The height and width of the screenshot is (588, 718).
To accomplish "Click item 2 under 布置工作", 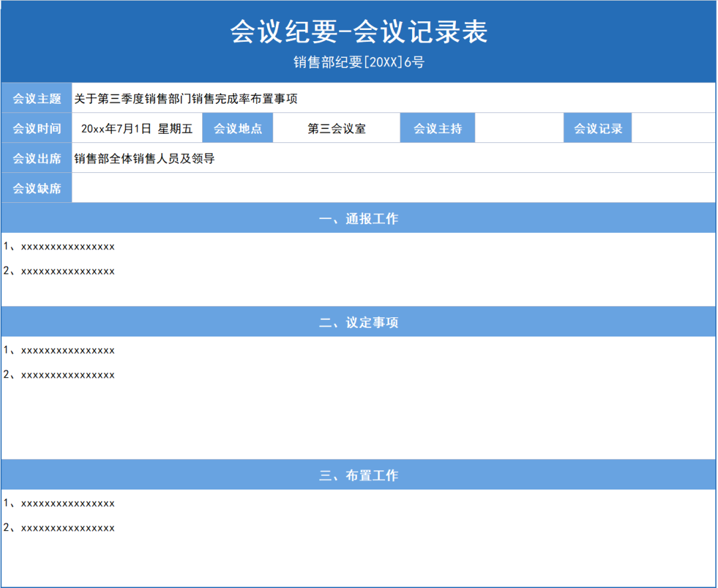I will click(x=59, y=527).
